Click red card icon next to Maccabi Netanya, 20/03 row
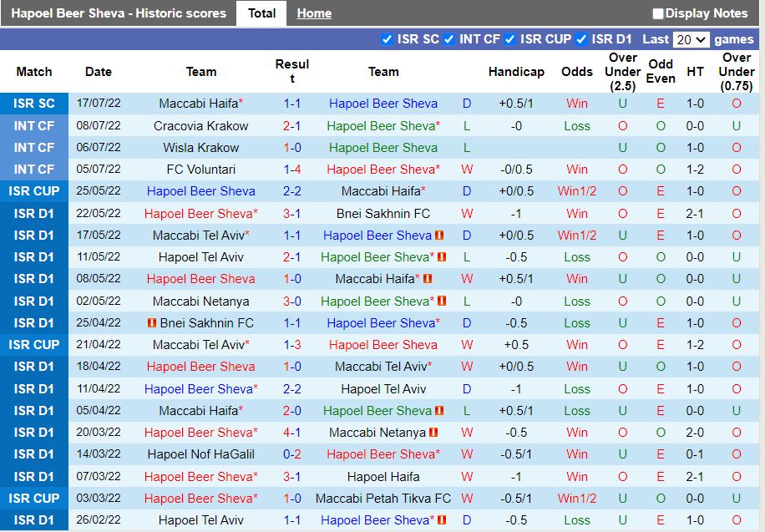Viewport: 765px width, 532px height. click(432, 433)
